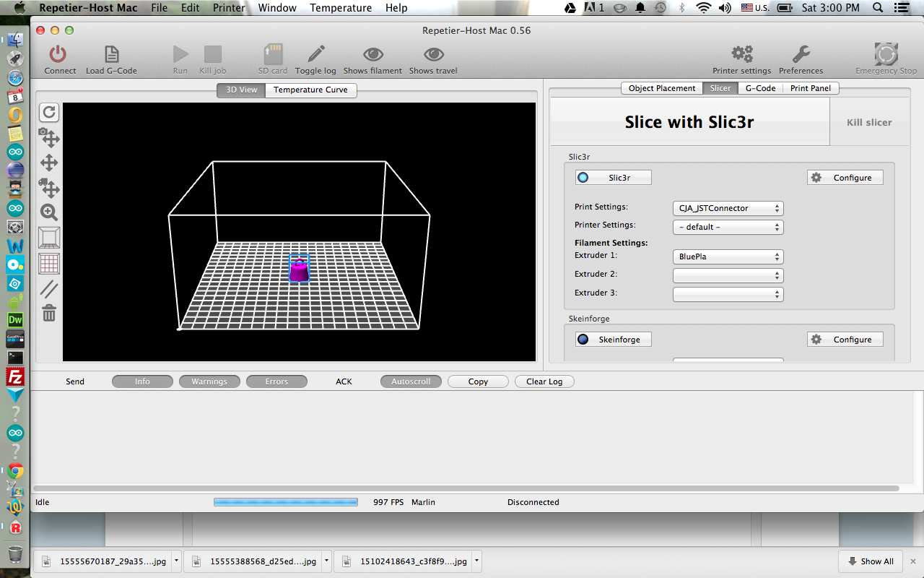Image resolution: width=924 pixels, height=578 pixels.
Task: Open the Object Placement tab
Action: point(662,88)
